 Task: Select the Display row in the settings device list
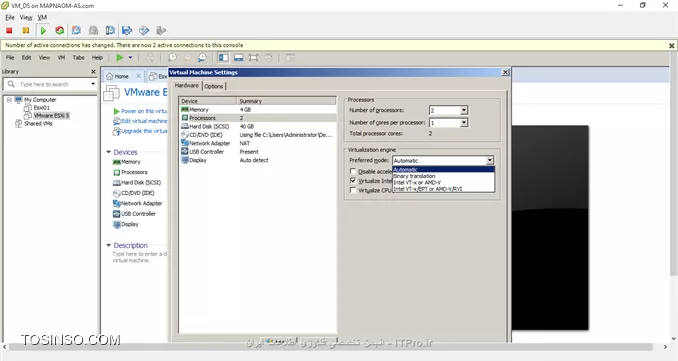click(x=258, y=160)
